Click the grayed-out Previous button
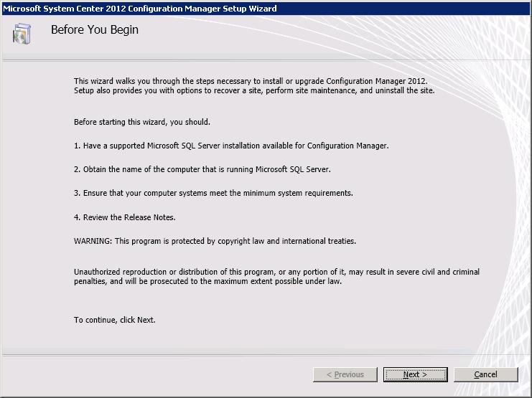The image size is (532, 398). [345, 374]
